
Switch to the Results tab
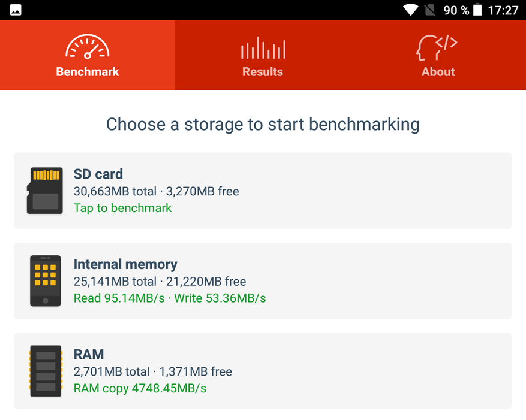[x=263, y=55]
